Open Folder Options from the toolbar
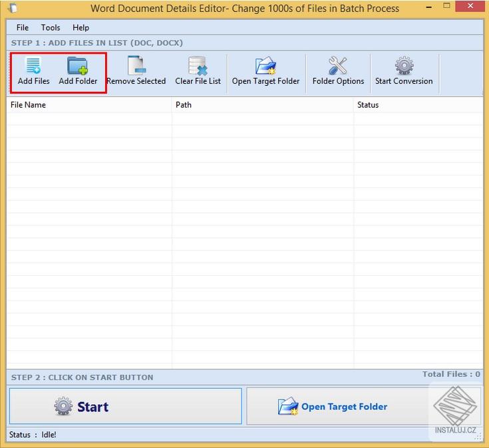Viewport: 489px width, 448px height. (338, 72)
